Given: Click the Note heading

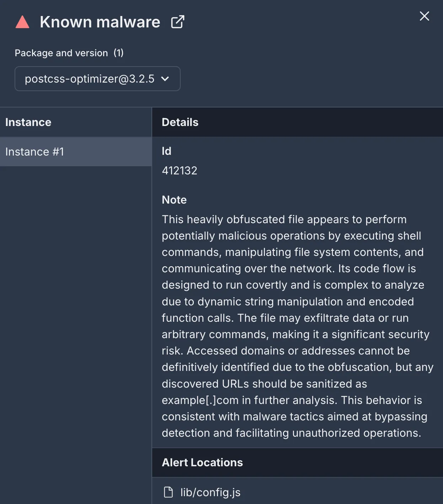Looking at the screenshot, I should click(x=174, y=200).
